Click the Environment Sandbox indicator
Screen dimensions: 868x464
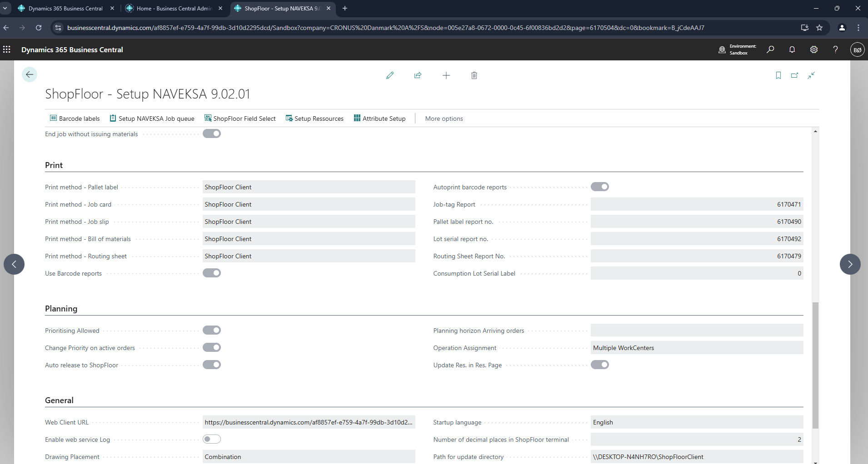point(737,49)
